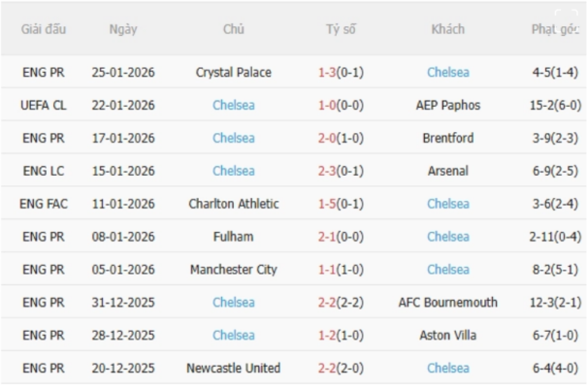
Task: Select Manchester City team name
Action: click(x=233, y=270)
